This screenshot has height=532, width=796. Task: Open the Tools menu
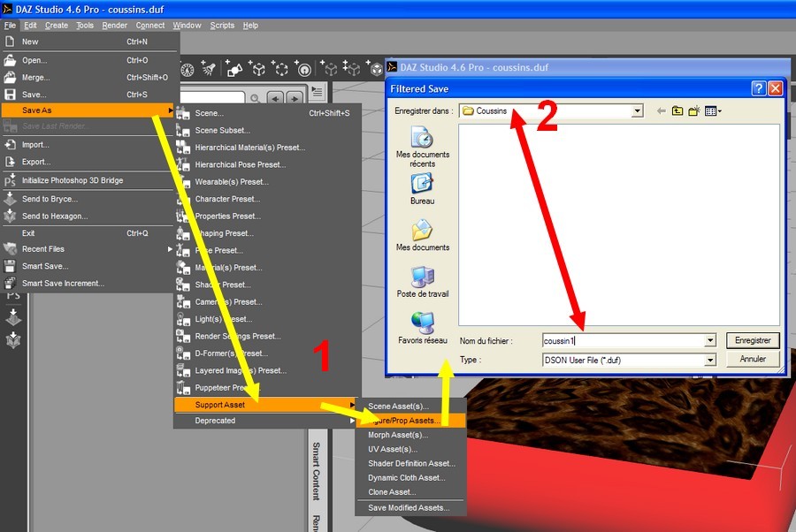click(85, 26)
